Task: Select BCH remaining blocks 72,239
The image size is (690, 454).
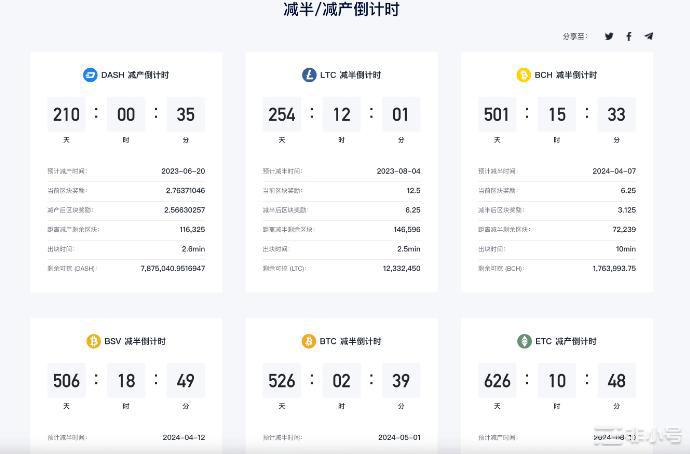Action: point(624,229)
